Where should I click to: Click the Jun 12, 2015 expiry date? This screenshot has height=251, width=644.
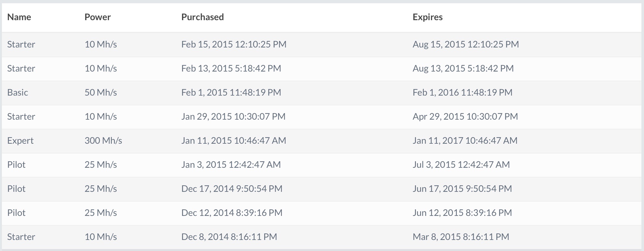462,213
